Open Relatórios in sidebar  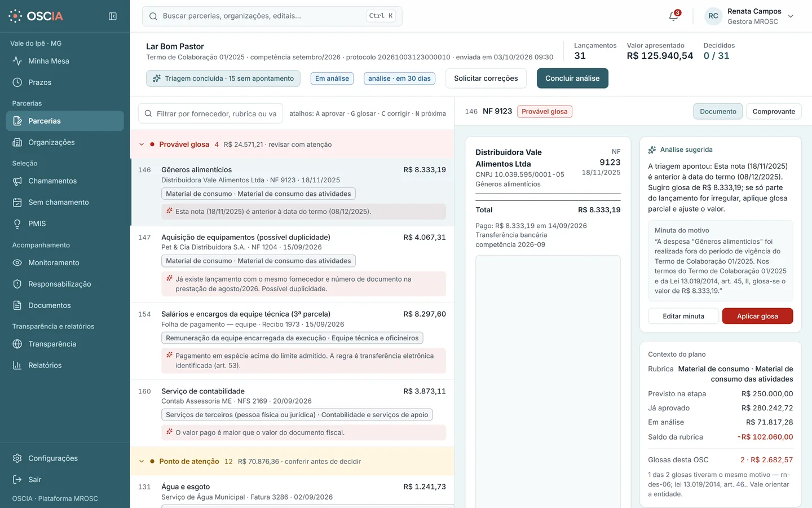tap(65, 365)
